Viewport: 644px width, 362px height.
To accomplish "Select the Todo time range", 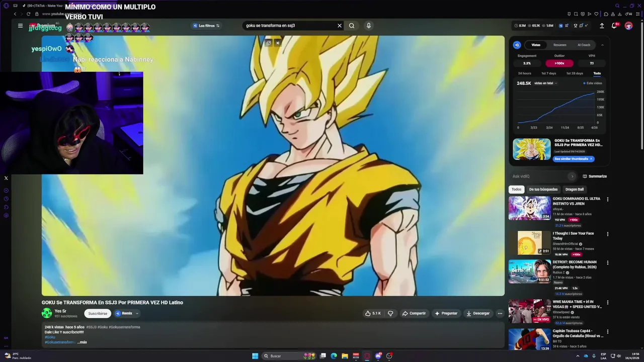I will [597, 73].
